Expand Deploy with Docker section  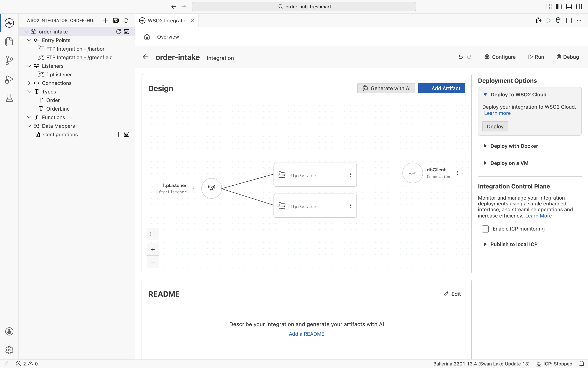point(511,146)
